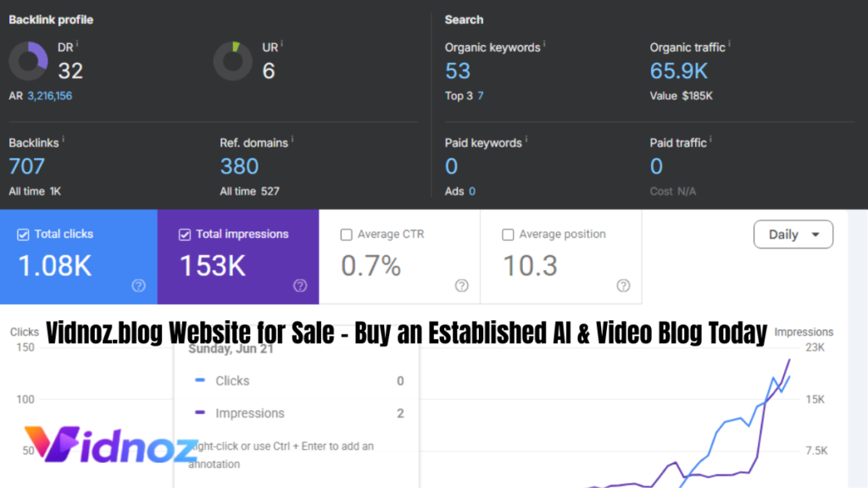
Task: Click help icon in Total impressions card
Action: [300, 286]
